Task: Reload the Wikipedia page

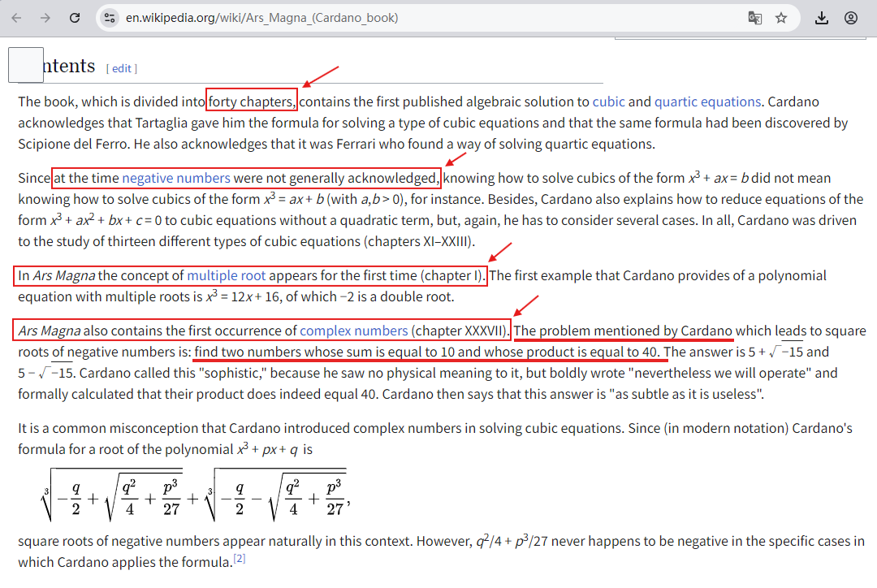Action: click(x=75, y=18)
